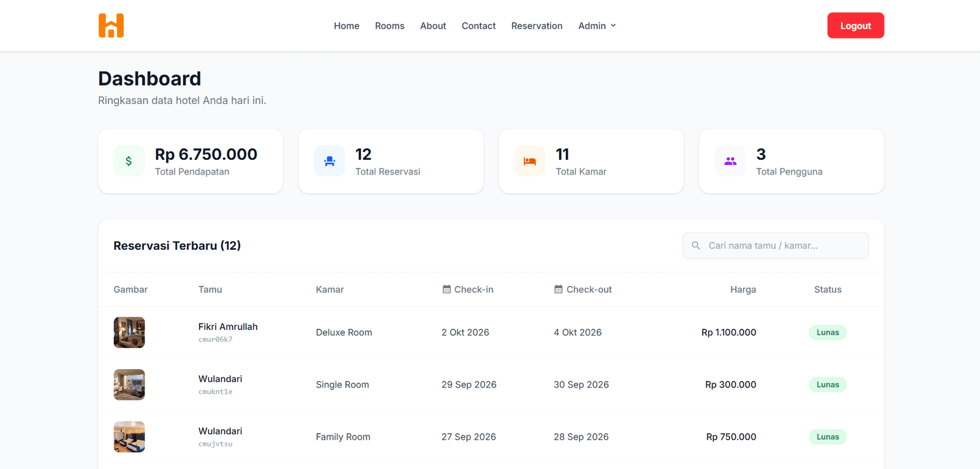Open the Rooms page

(x=390, y=26)
